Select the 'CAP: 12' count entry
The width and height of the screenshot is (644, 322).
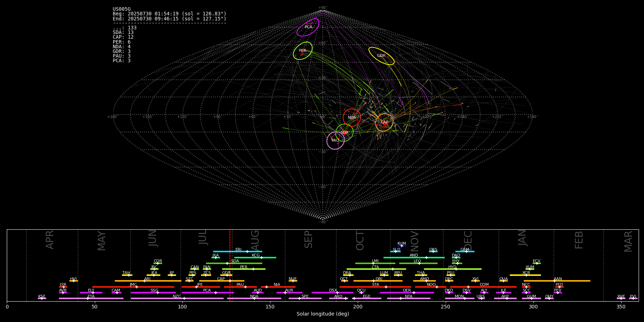[123, 37]
